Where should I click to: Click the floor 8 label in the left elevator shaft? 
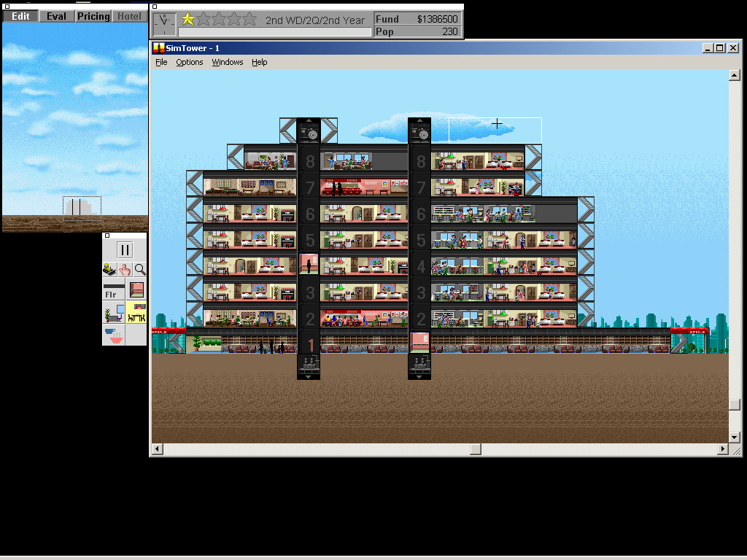[x=309, y=162]
